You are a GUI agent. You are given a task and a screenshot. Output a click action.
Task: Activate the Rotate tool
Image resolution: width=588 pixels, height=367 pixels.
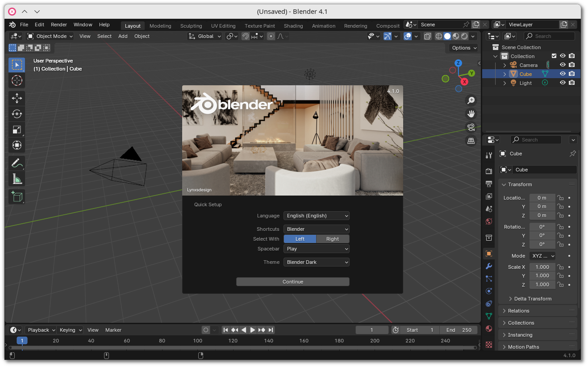pyautogui.click(x=17, y=114)
